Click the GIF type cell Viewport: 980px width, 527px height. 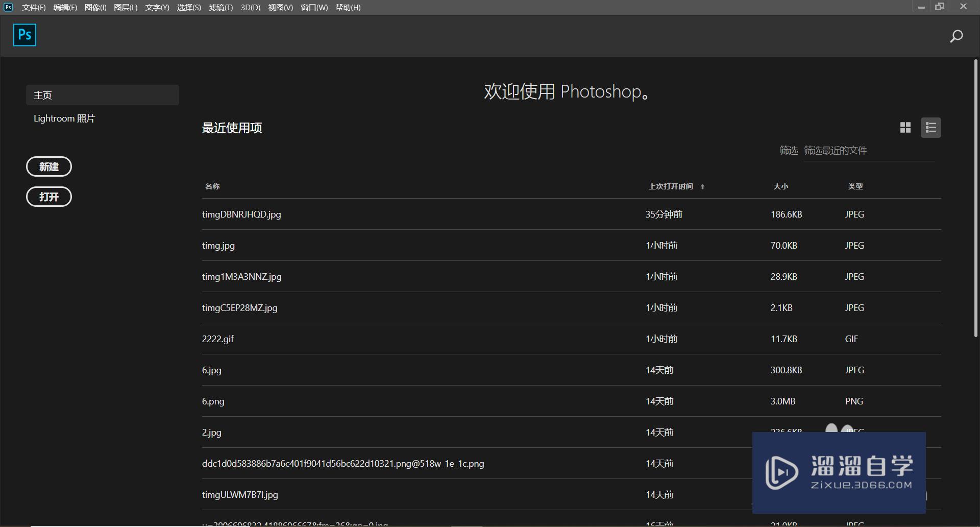(851, 339)
